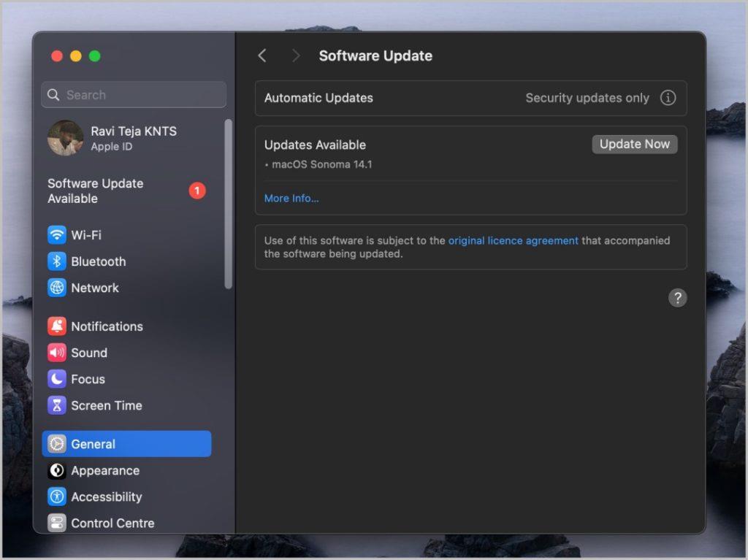Click the profile avatar picture
This screenshot has height=560, width=748.
click(65, 138)
